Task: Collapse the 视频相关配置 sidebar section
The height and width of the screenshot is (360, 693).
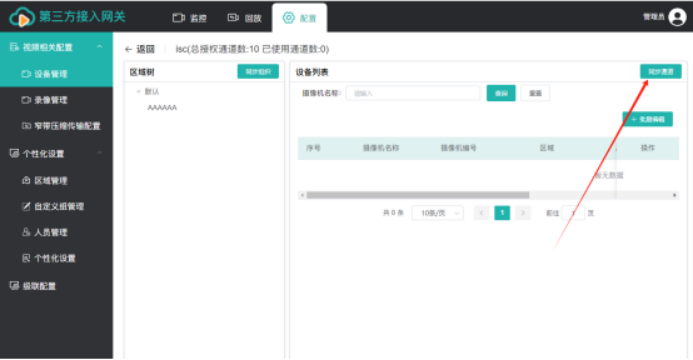Action: tap(99, 47)
